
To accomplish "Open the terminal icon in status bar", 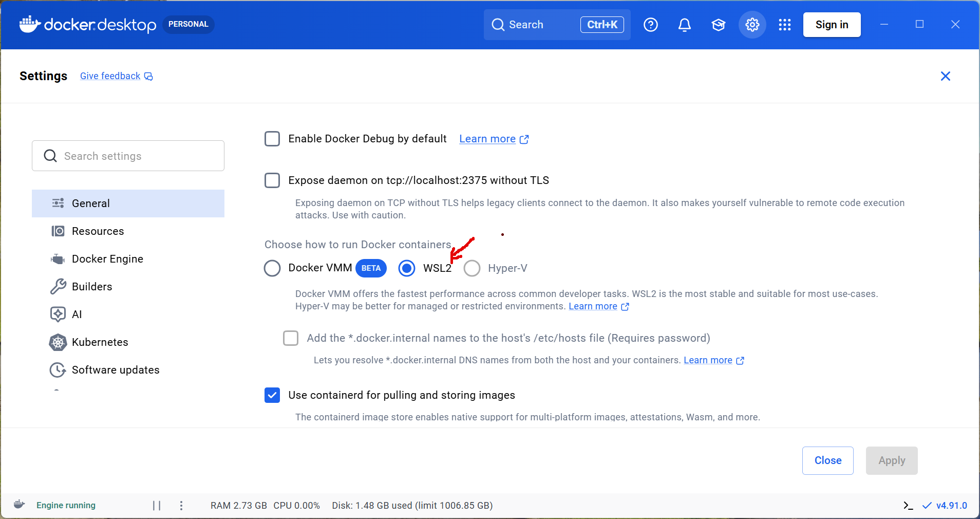I will [x=908, y=506].
